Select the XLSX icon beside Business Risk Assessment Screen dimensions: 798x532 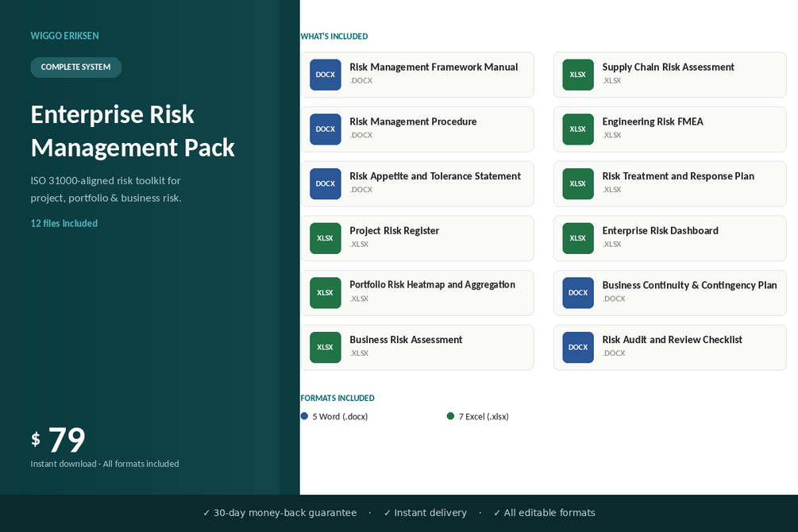click(326, 347)
